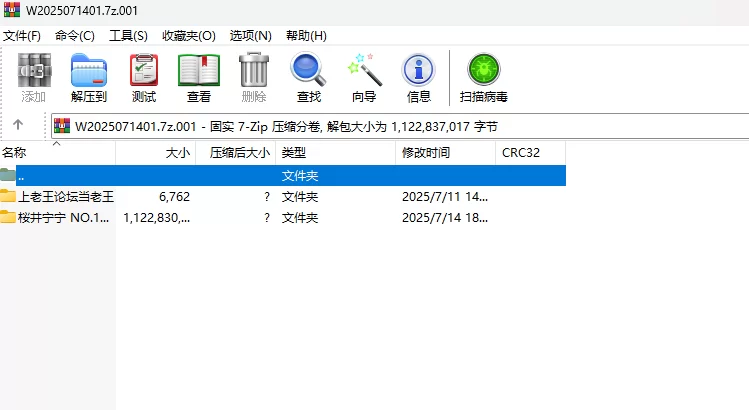Click the Extract To (解压到) toolbar icon
Screen dimensions: 749x410
click(89, 70)
